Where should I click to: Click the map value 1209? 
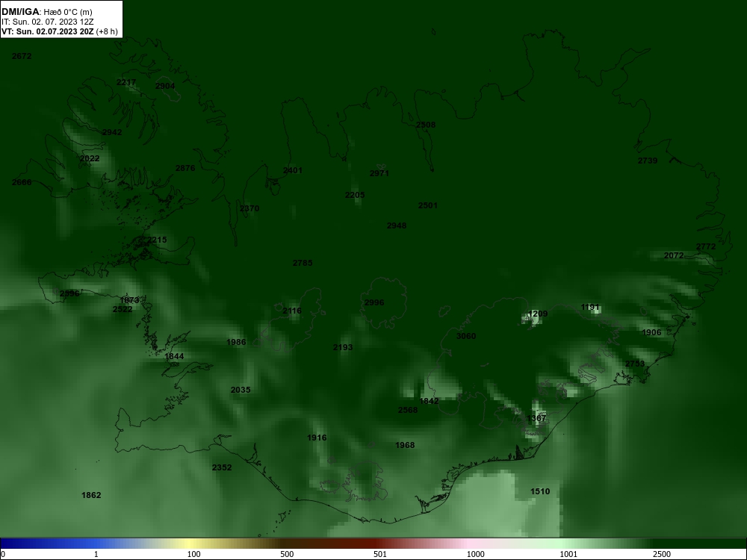click(538, 314)
